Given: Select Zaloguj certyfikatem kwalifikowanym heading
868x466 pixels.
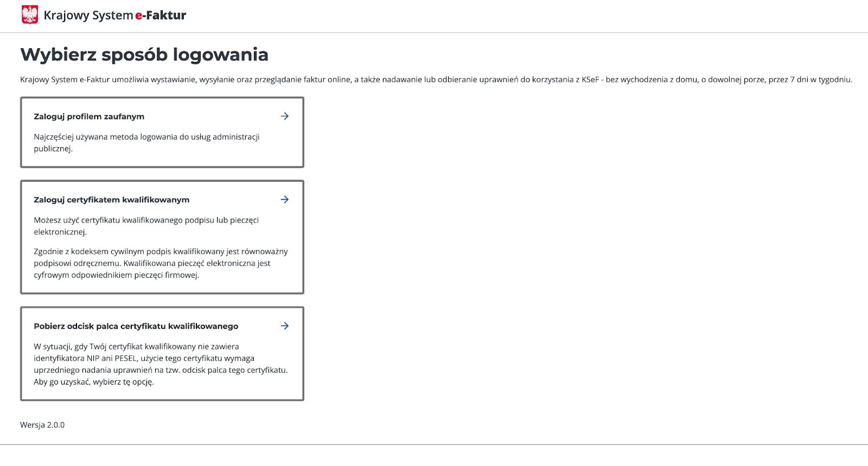Looking at the screenshot, I should click(112, 200).
